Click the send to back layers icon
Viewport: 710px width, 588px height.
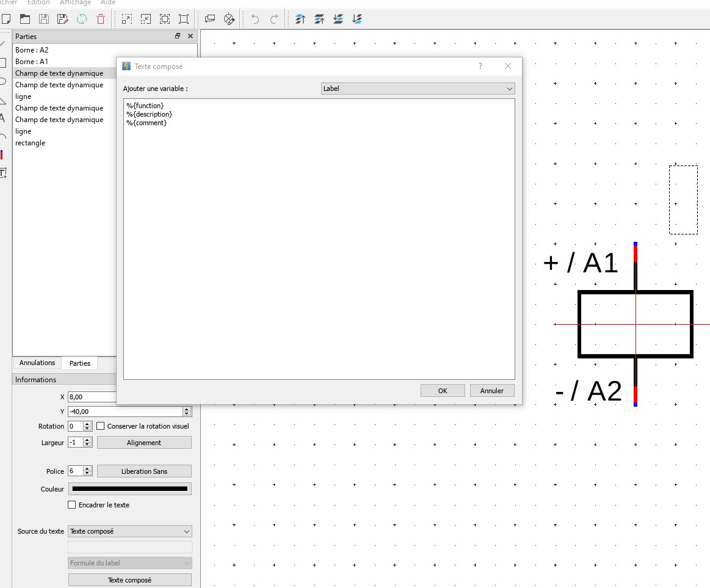357,19
